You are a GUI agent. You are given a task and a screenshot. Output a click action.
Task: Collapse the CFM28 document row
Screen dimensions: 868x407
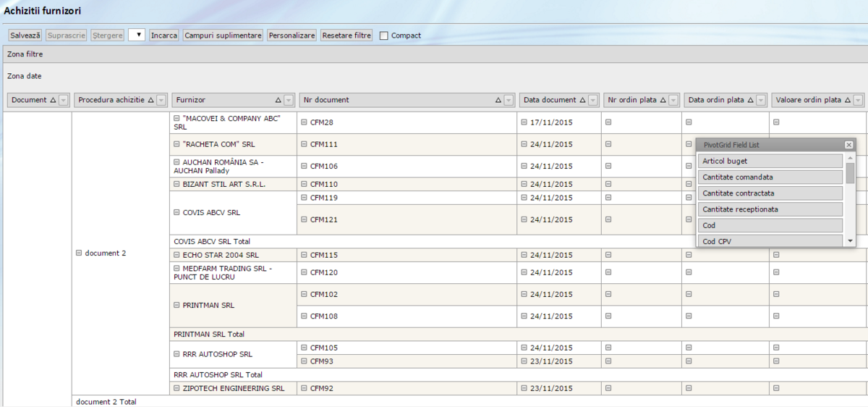pyautogui.click(x=304, y=122)
